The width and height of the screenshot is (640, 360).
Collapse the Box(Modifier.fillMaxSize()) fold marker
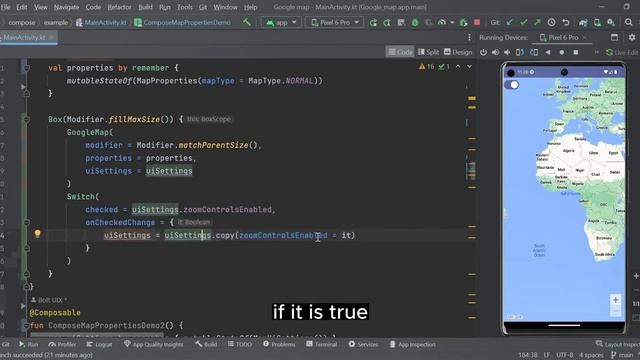(x=27, y=119)
